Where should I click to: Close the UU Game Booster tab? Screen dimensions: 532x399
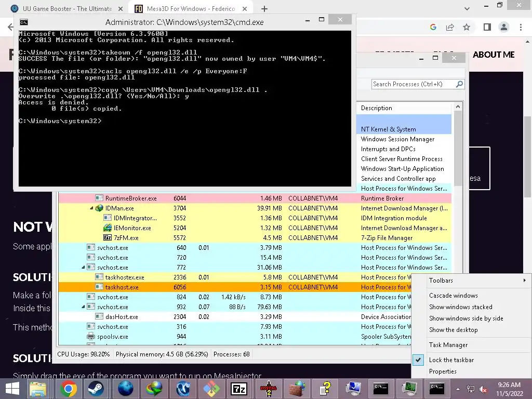click(x=121, y=9)
